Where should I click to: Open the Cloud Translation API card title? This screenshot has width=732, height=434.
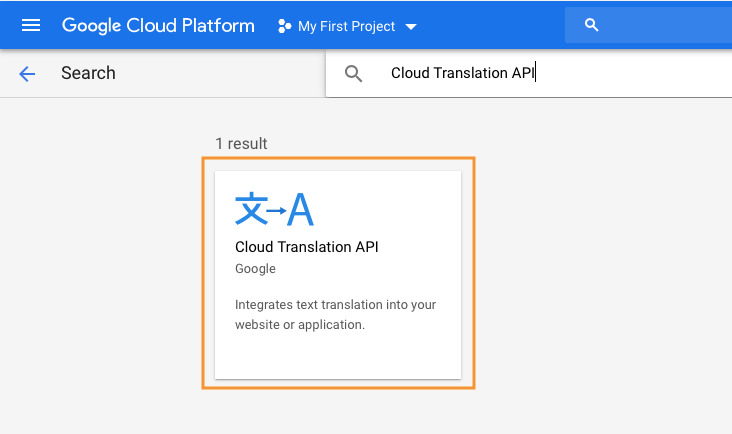307,247
